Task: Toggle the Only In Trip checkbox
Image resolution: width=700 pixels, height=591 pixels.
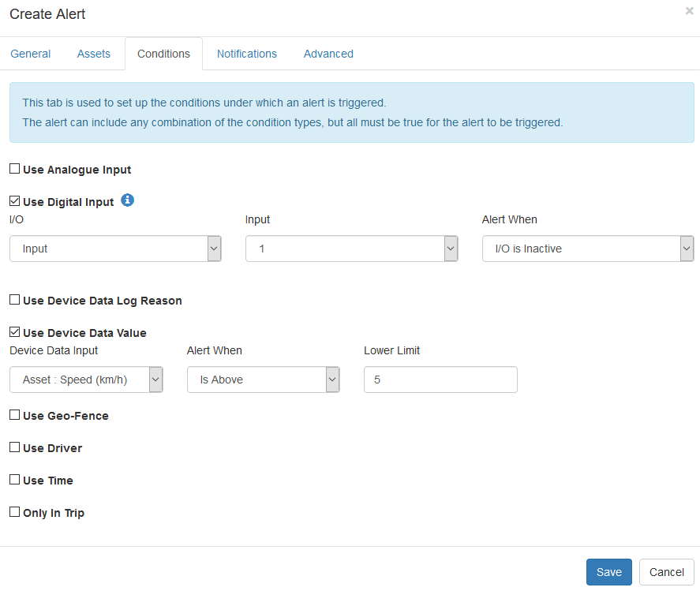Action: pos(14,512)
